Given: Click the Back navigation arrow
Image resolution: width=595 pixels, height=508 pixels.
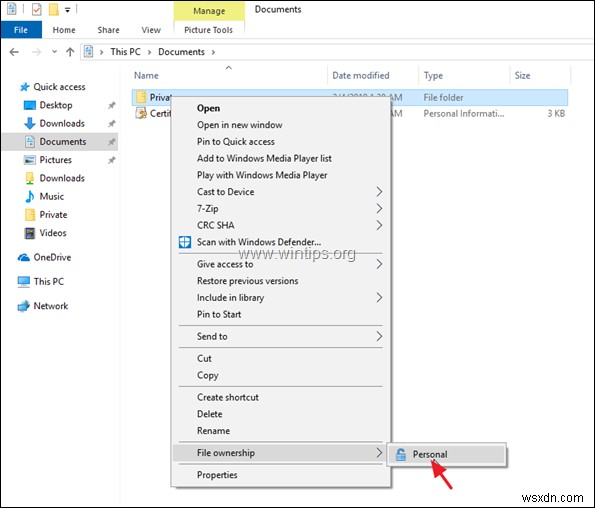Looking at the screenshot, I should click(x=14, y=52).
